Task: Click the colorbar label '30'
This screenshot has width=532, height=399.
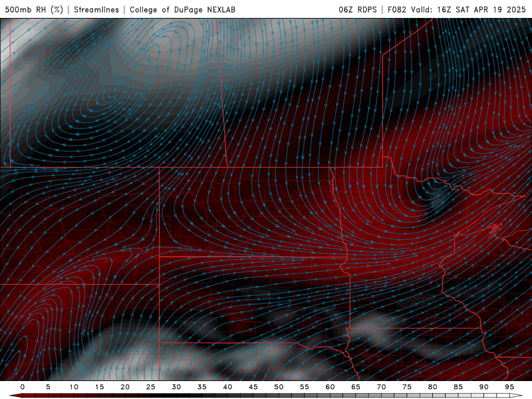Action: [x=176, y=387]
